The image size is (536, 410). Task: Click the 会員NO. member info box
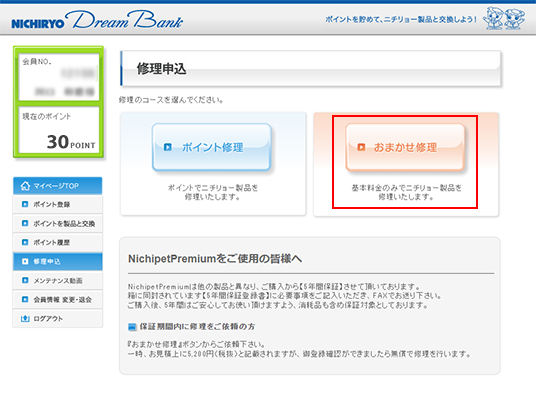coord(59,77)
